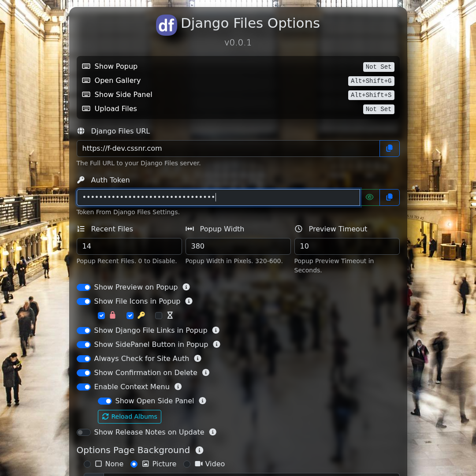Enable Show Release Notes on Update
The image size is (476, 476).
(84, 432)
